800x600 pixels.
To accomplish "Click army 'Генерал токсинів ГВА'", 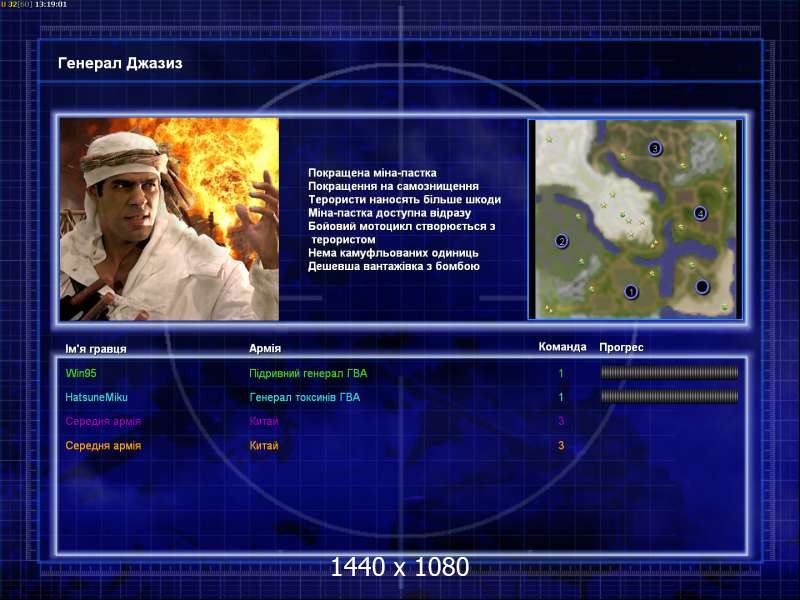I will point(305,397).
